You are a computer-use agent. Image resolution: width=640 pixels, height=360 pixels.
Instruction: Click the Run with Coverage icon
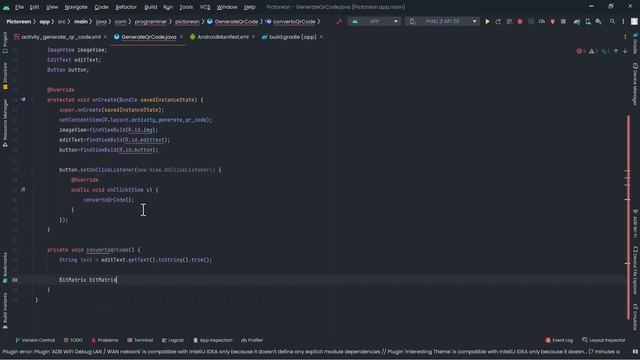[531, 21]
